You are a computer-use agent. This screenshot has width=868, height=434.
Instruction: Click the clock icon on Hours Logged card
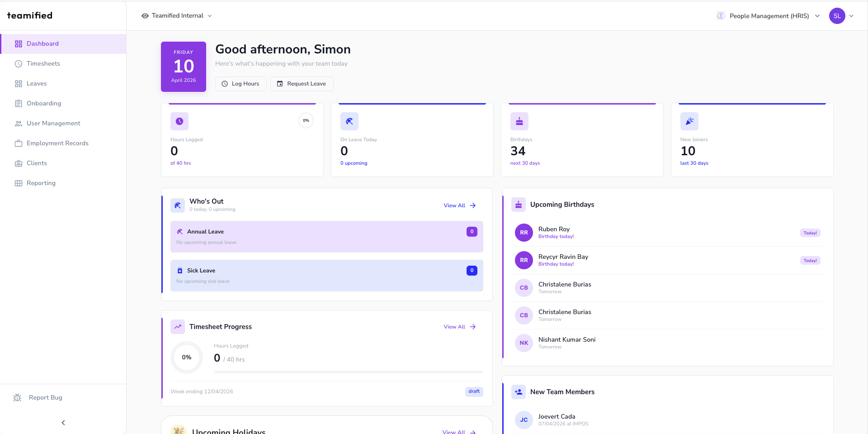(179, 121)
